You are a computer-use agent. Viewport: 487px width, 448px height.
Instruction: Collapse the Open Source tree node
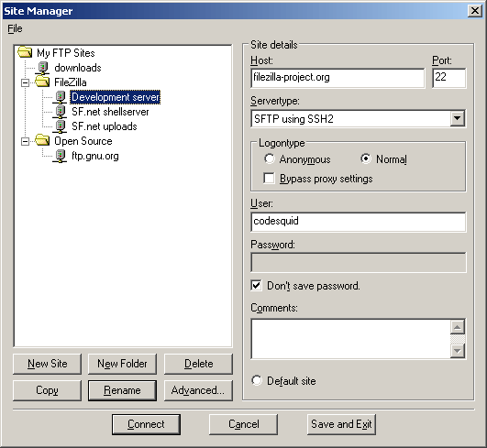pos(25,141)
